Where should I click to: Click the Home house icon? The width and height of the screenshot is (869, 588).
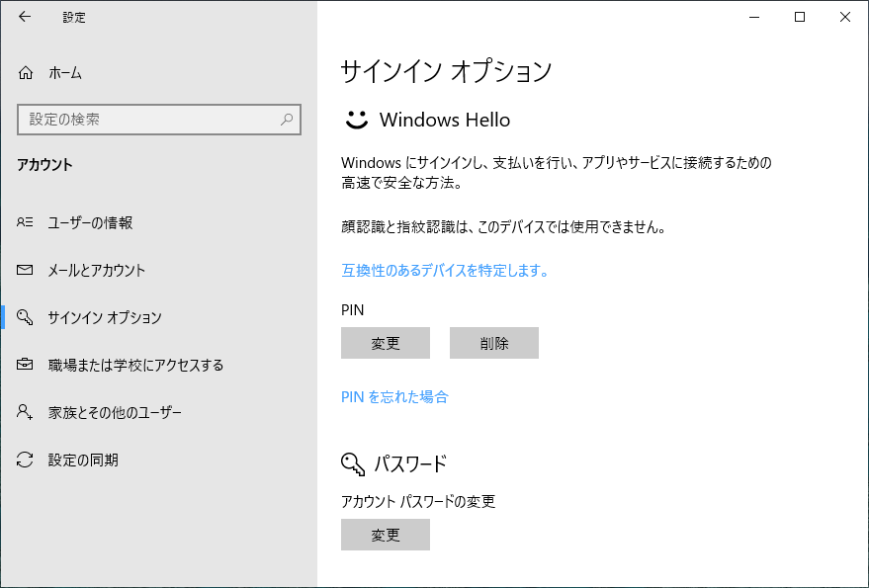(x=26, y=72)
